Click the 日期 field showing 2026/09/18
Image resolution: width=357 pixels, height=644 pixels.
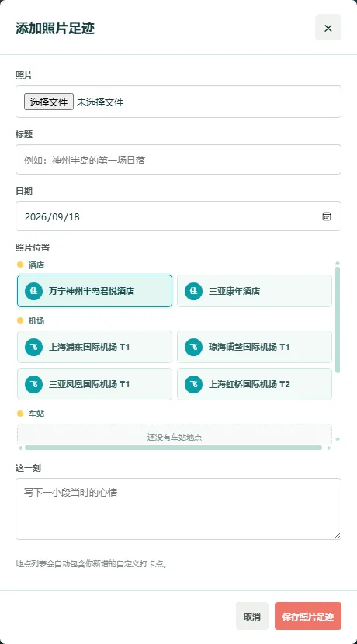point(178,216)
